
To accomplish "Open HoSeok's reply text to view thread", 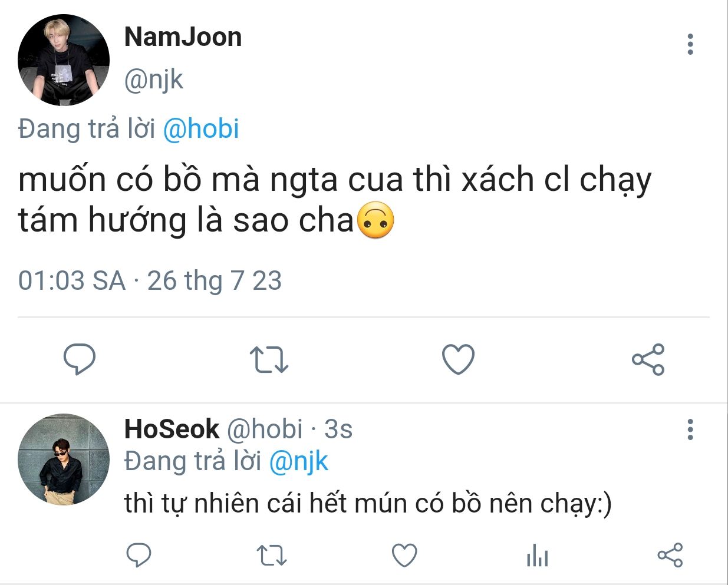I will [x=368, y=504].
